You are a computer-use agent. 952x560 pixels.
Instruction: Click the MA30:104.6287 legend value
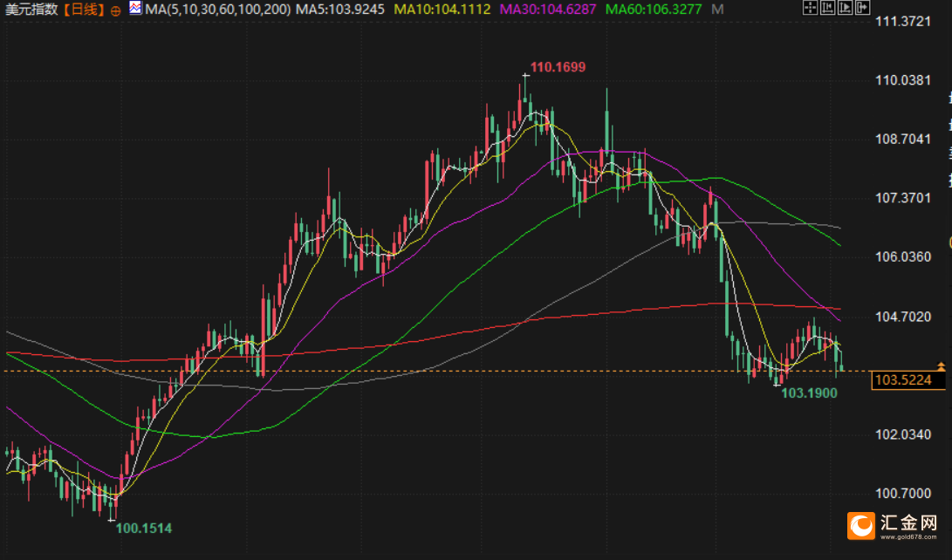click(x=548, y=9)
